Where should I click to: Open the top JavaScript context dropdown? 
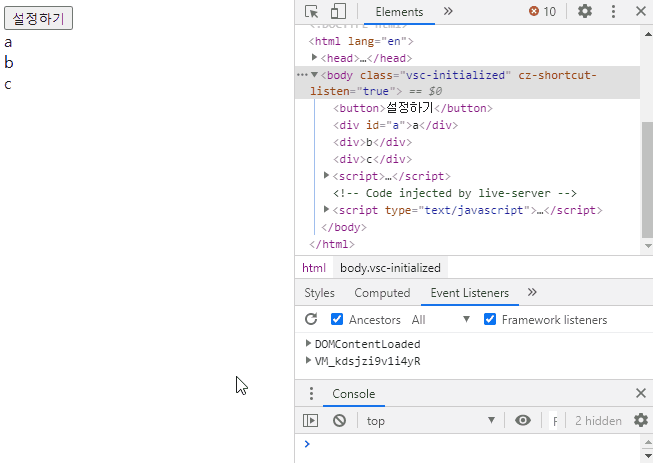(431, 421)
